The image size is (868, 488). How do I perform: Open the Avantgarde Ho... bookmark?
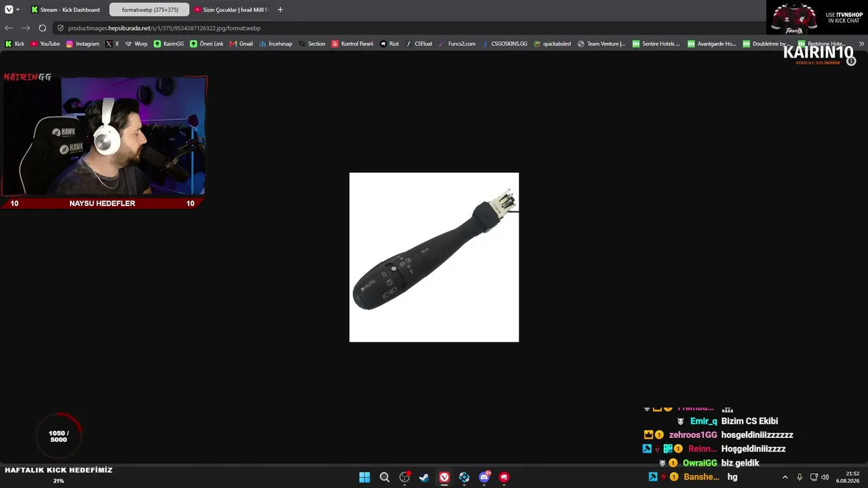coord(712,43)
